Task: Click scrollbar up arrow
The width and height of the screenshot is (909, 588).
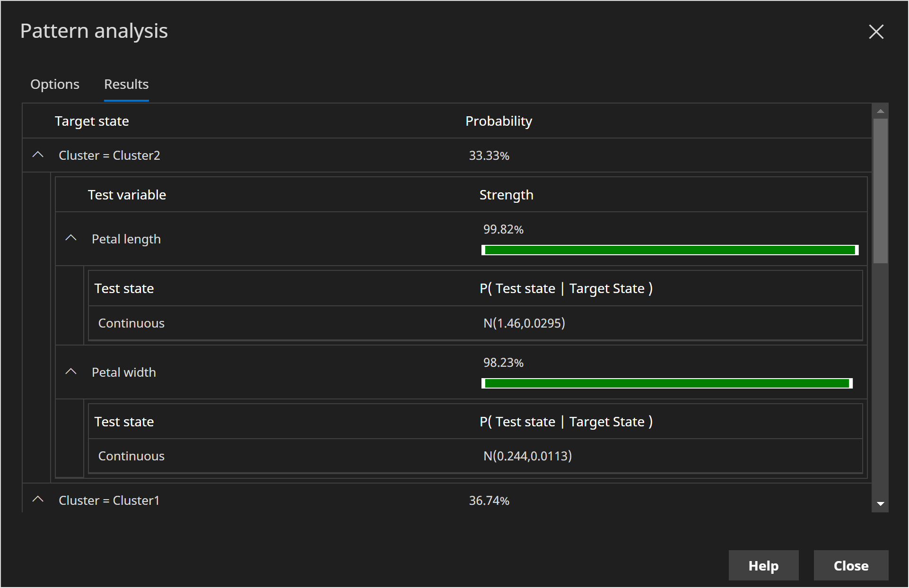Action: [880, 111]
